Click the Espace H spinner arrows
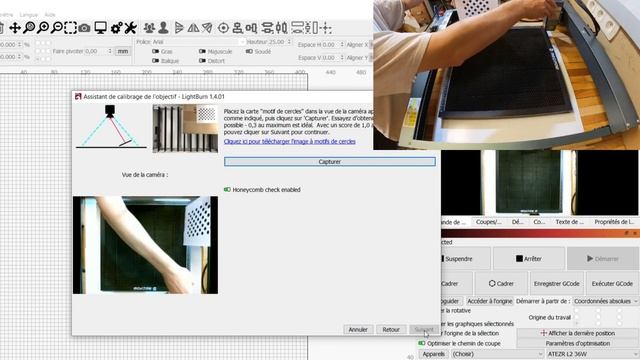This screenshot has height=360, width=640. [x=342, y=44]
